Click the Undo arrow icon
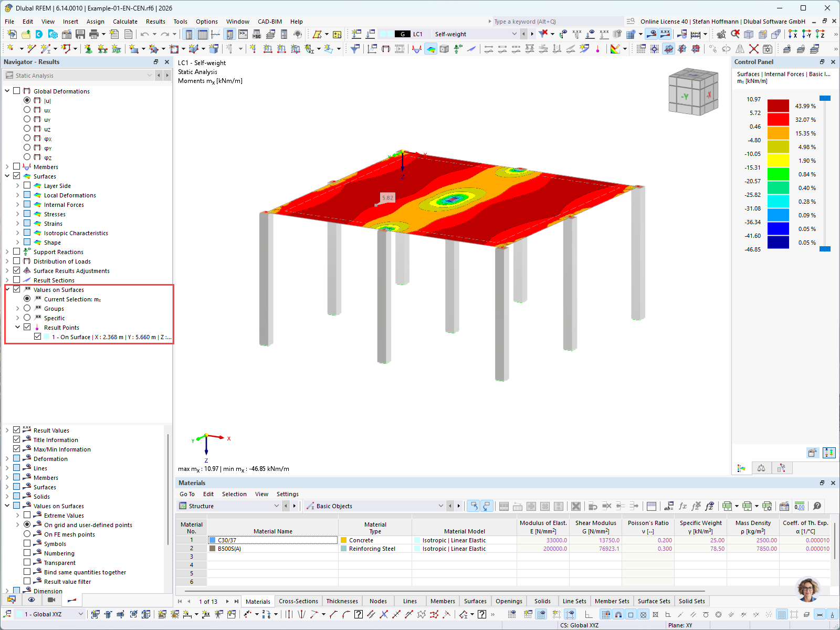Screen dimensions: 840x630 pos(144,34)
